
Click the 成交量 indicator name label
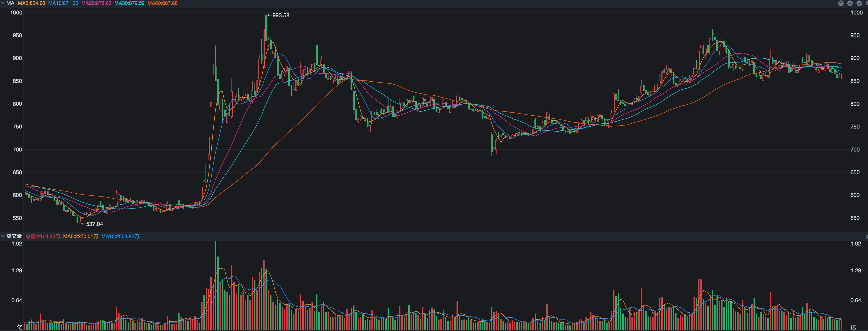point(14,236)
